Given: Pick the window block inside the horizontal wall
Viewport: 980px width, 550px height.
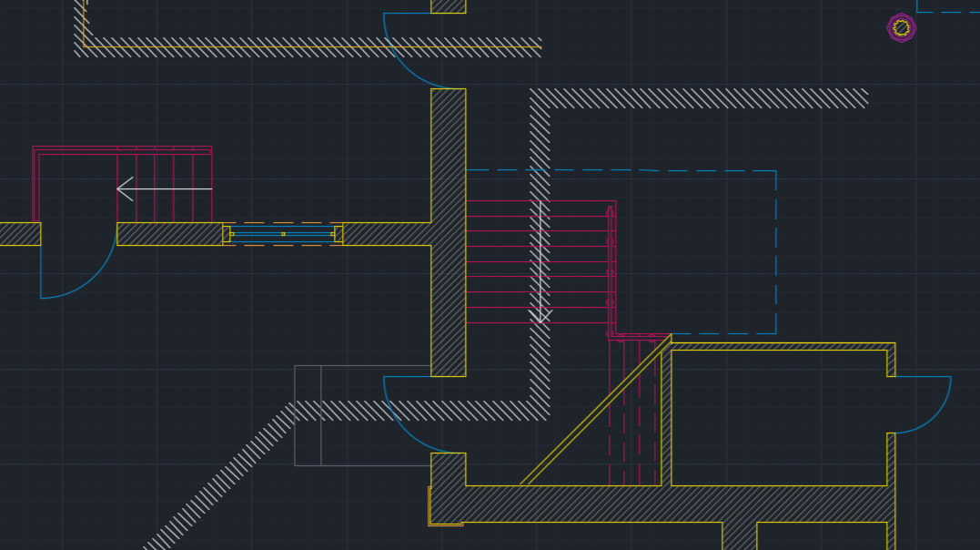Looking at the screenshot, I should click(282, 234).
